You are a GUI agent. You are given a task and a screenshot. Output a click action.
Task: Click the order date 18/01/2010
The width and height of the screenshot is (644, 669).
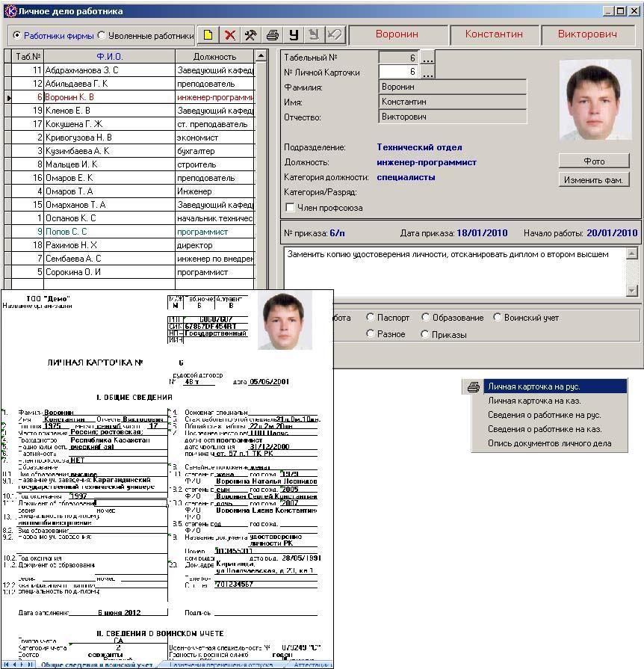482,233
